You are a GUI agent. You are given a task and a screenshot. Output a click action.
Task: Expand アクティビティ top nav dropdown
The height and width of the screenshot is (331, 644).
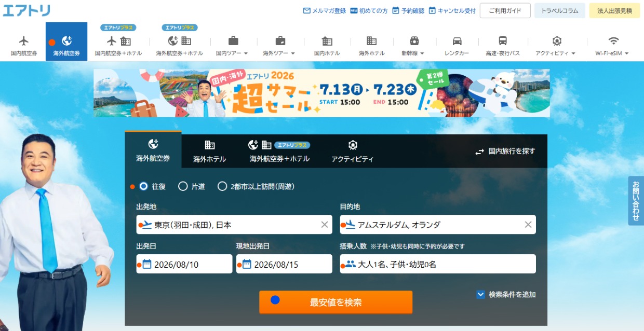(x=556, y=45)
